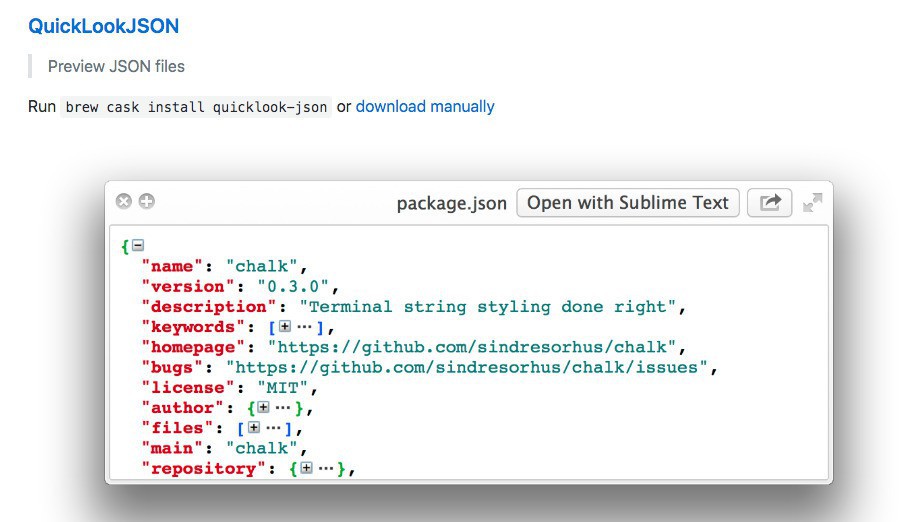Open the QuickLookJSON heading link
The height and width of the screenshot is (522, 905).
pos(104,26)
